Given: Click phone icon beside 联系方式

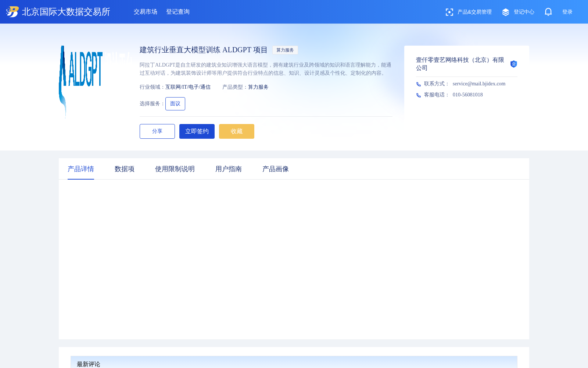Looking at the screenshot, I should (419, 84).
